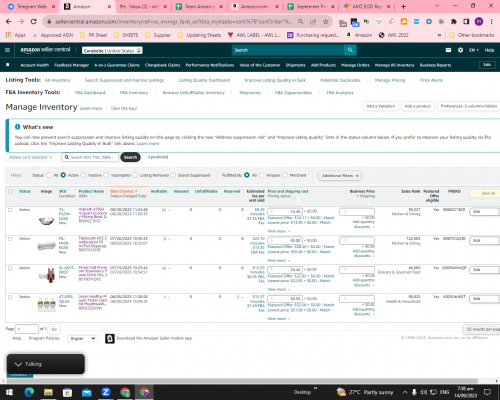Check the box for SKU ML-H43R row

[x=10, y=239]
